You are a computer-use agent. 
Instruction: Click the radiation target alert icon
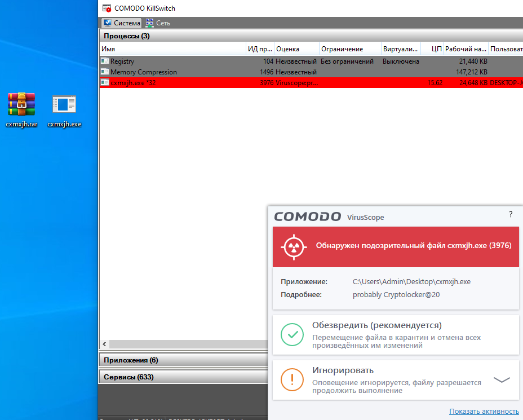coord(294,247)
